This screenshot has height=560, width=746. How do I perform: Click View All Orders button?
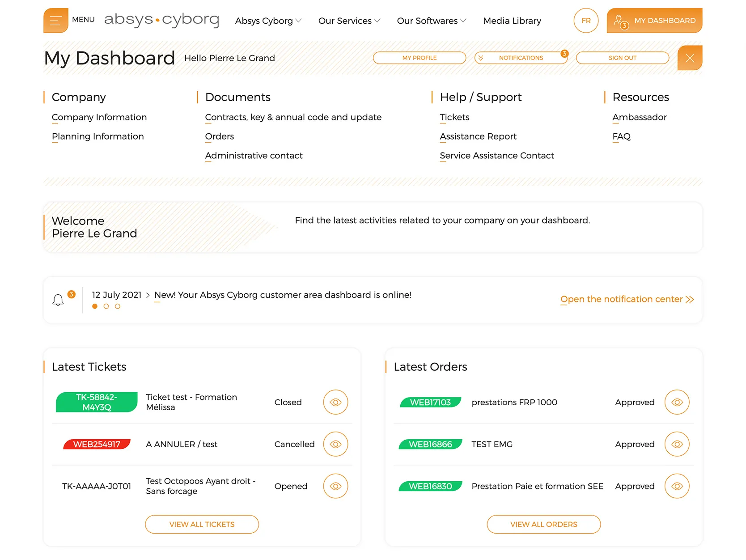[544, 524]
